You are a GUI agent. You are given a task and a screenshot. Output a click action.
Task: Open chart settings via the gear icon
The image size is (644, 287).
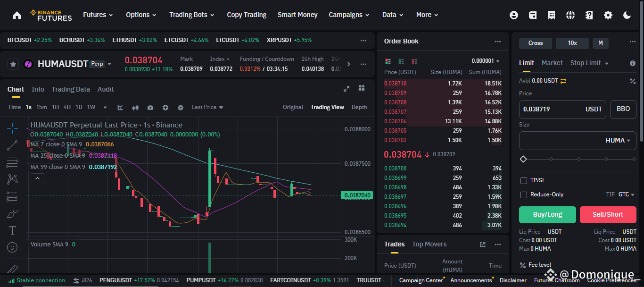coord(181,108)
